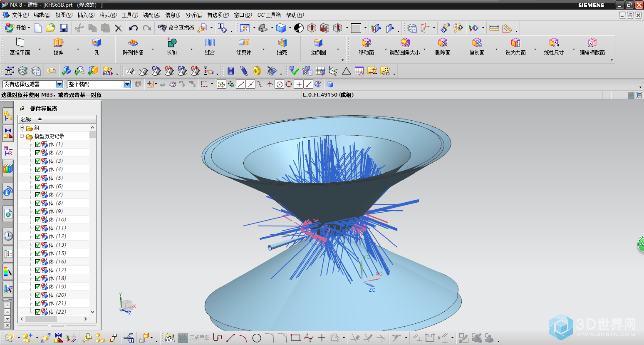Uncheck the 体 (13) checkbox

tap(38, 245)
